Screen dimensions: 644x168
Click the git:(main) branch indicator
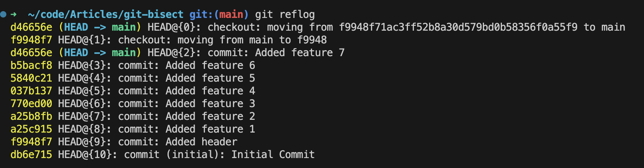point(219,15)
